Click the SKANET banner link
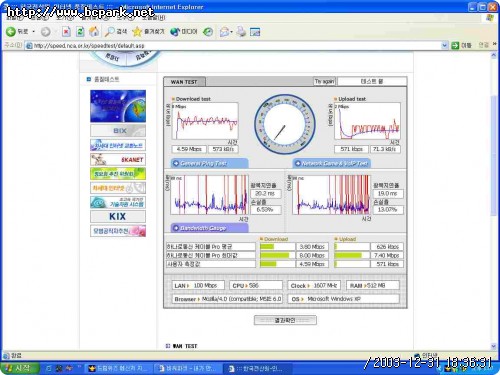 (118, 159)
